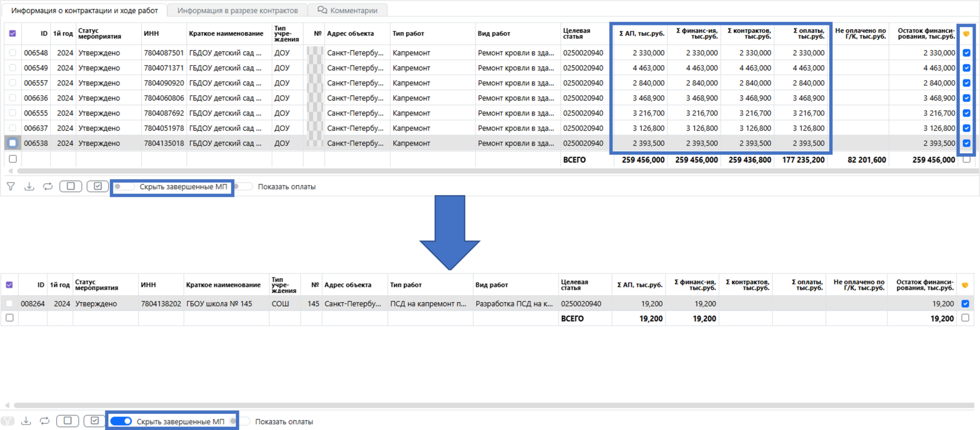Image resolution: width=980 pixels, height=430 pixels.
Task: Tick the row checkbox for ID 006548
Action: [12, 53]
